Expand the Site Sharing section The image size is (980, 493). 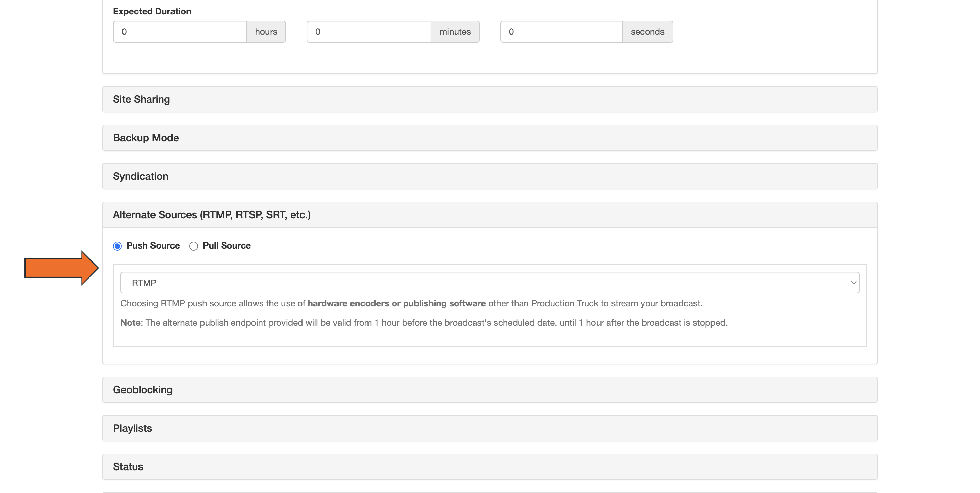pyautogui.click(x=141, y=99)
